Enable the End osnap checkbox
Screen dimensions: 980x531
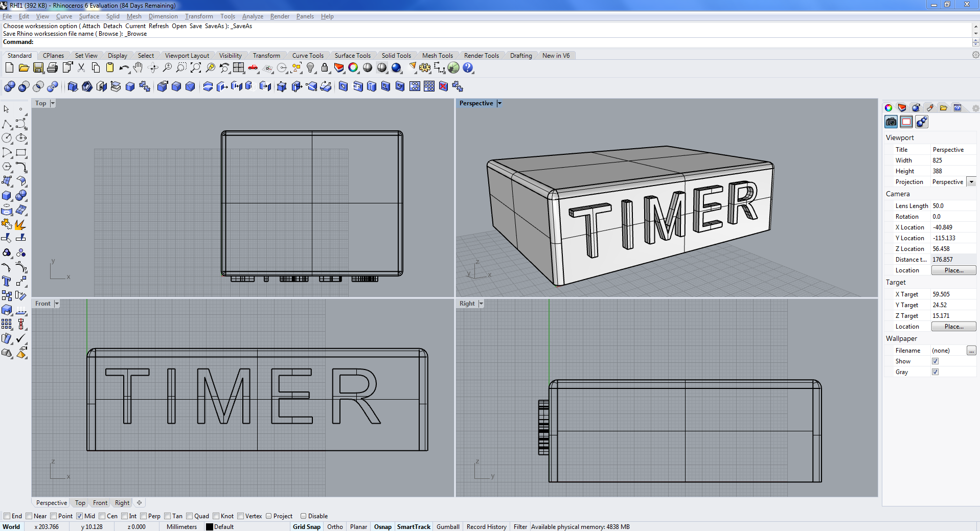(x=7, y=516)
